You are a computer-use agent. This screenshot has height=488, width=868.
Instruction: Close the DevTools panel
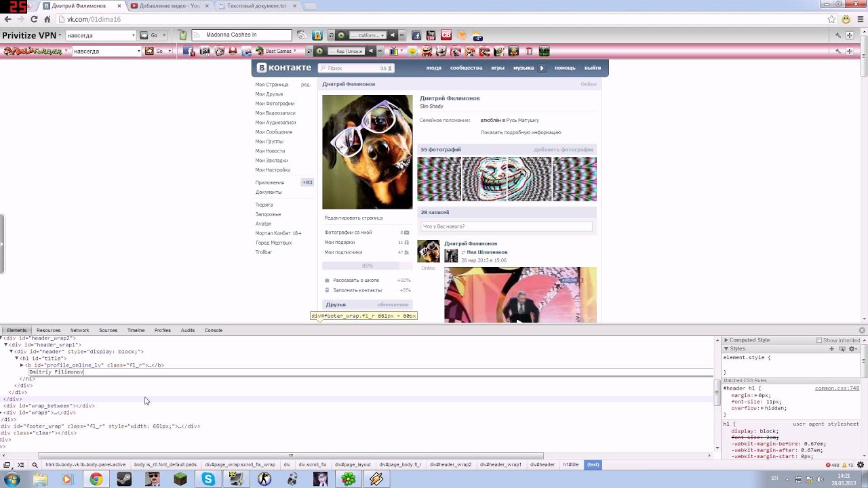[862, 330]
